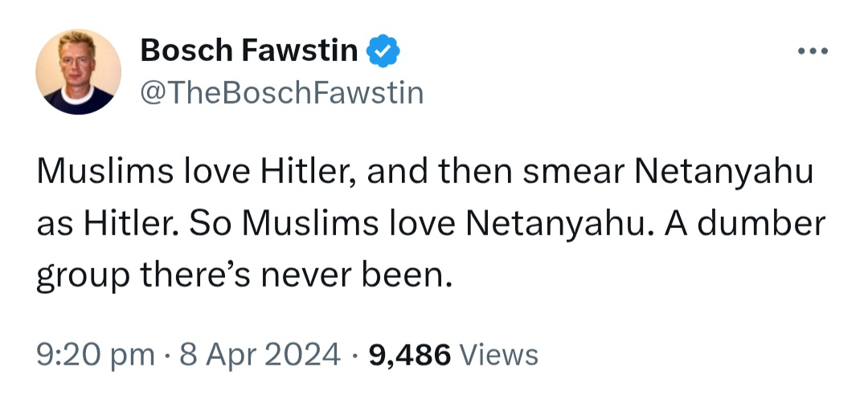This screenshot has width=868, height=399.
Task: Open Bosch Fawstin's profile picture
Action: pos(78,71)
